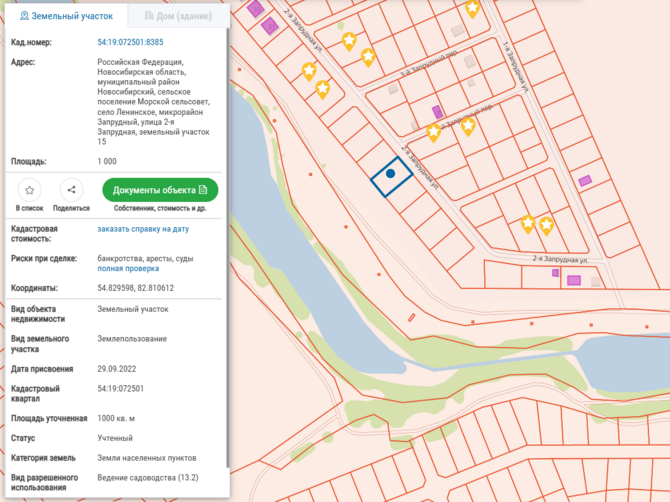Switch to Земельный участок tab
The height and width of the screenshot is (502, 670).
click(66, 16)
